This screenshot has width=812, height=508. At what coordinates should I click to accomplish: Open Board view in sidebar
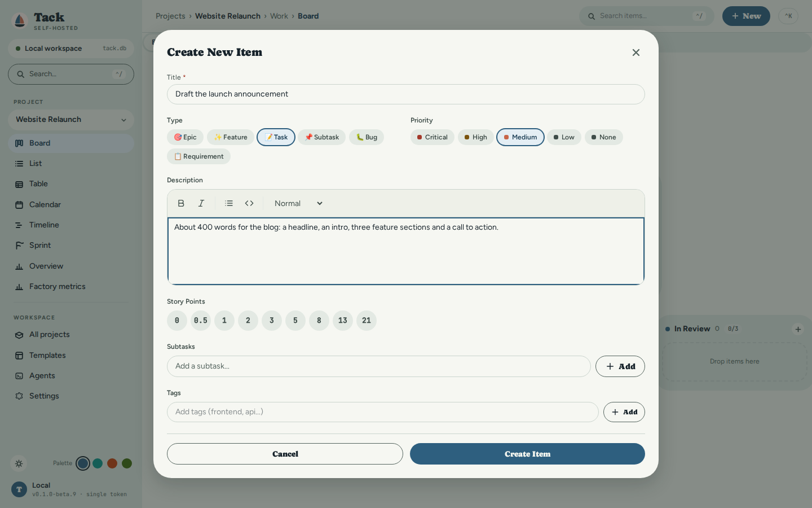coord(71,143)
